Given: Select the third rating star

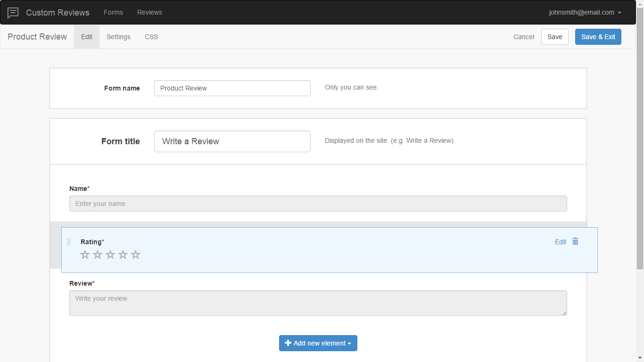Looking at the screenshot, I should pos(110,255).
